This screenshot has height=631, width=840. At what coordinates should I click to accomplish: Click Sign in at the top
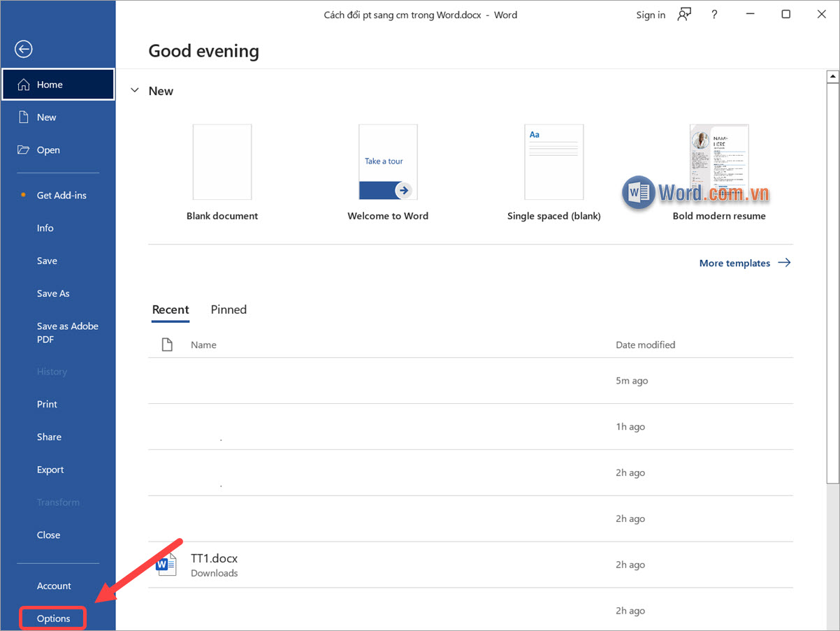coord(650,15)
